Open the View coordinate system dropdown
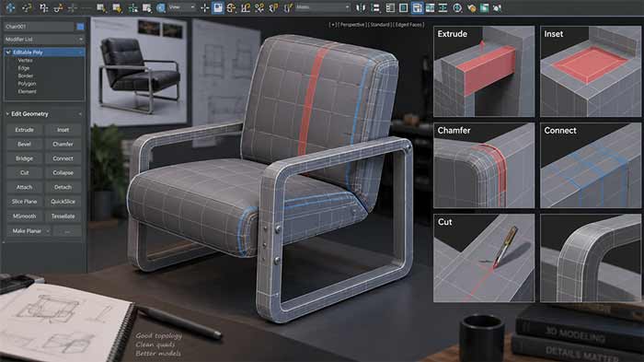Viewport: 644px width, 362px height. coord(182,7)
